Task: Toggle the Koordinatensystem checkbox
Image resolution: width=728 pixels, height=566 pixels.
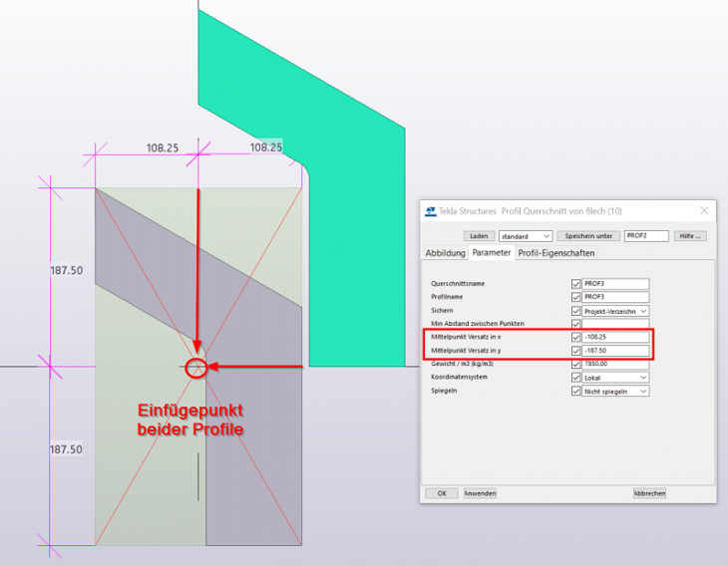Action: (x=575, y=378)
